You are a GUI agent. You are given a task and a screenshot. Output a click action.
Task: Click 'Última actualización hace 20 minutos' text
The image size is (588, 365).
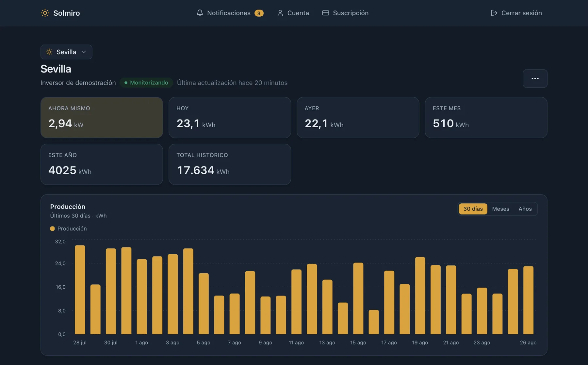[232, 83]
